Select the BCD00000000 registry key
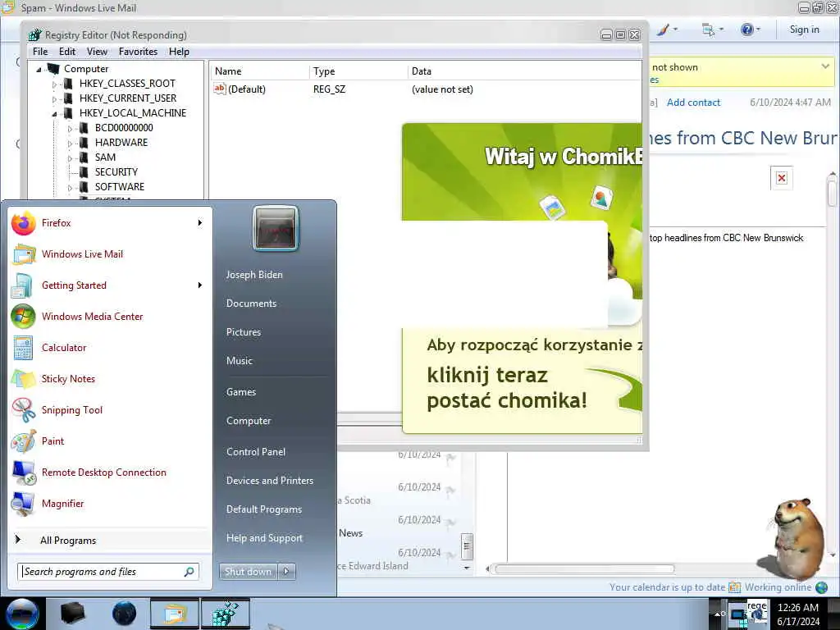The width and height of the screenshot is (840, 630). [x=124, y=127]
